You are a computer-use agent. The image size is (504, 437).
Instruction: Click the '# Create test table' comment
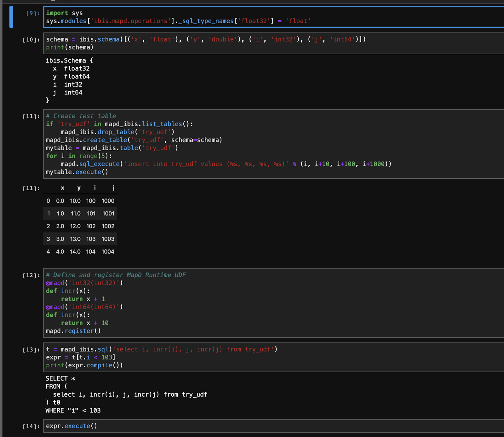point(81,116)
